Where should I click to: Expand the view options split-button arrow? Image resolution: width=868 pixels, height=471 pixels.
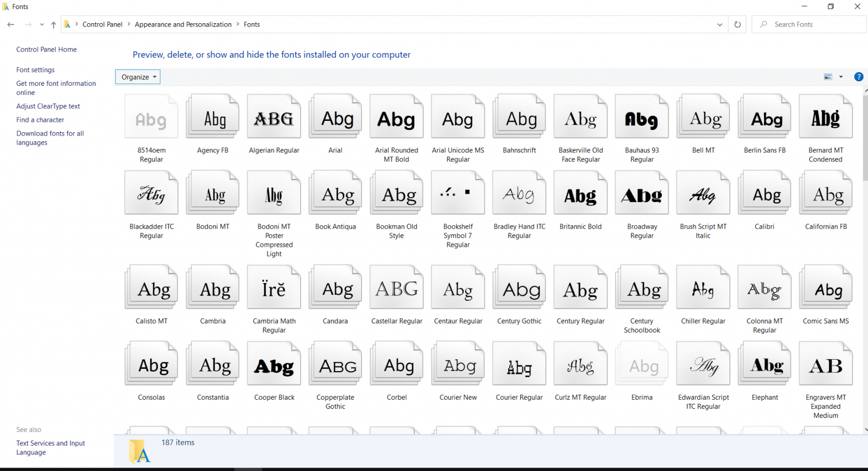pos(841,76)
